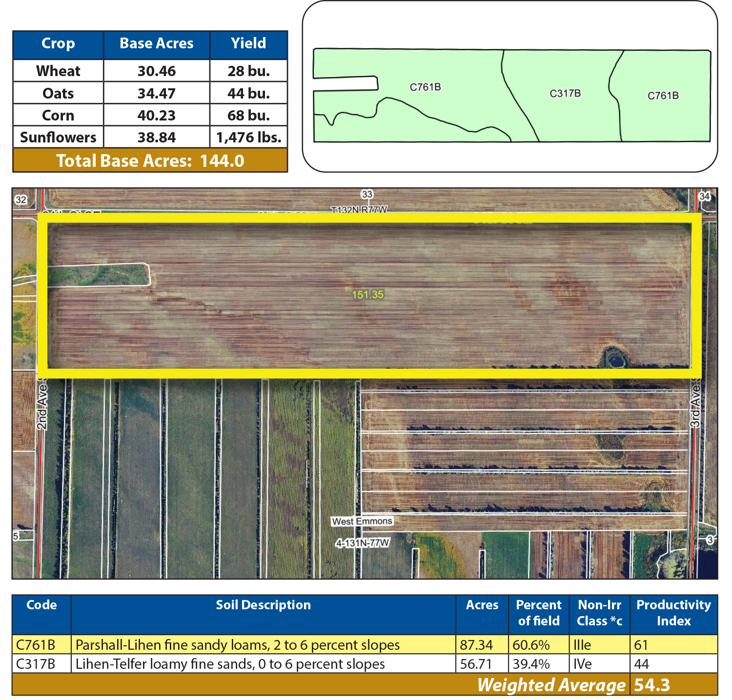
Task: Click the 4-131N-77W township label
Action: (362, 543)
